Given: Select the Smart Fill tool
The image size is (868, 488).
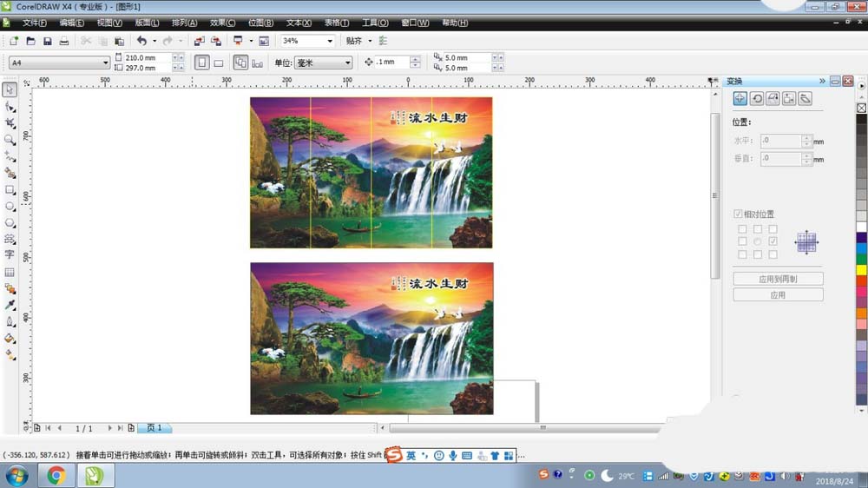Looking at the screenshot, I should (10, 173).
